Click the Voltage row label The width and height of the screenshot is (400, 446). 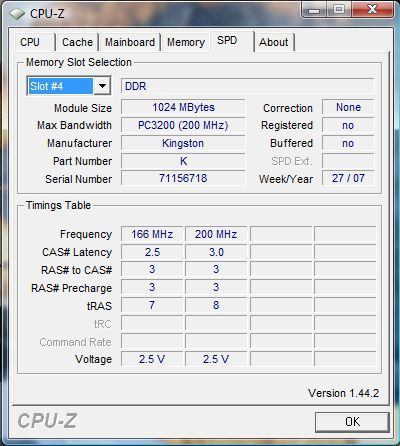pyautogui.click(x=93, y=359)
